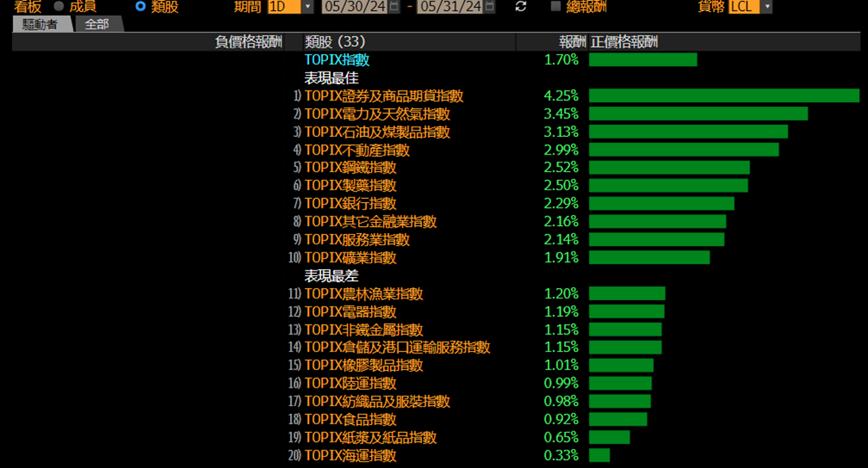Screen dimensions: 868x468
Task: Open TOPIX證券及商品期貨指數 row
Action: click(384, 96)
